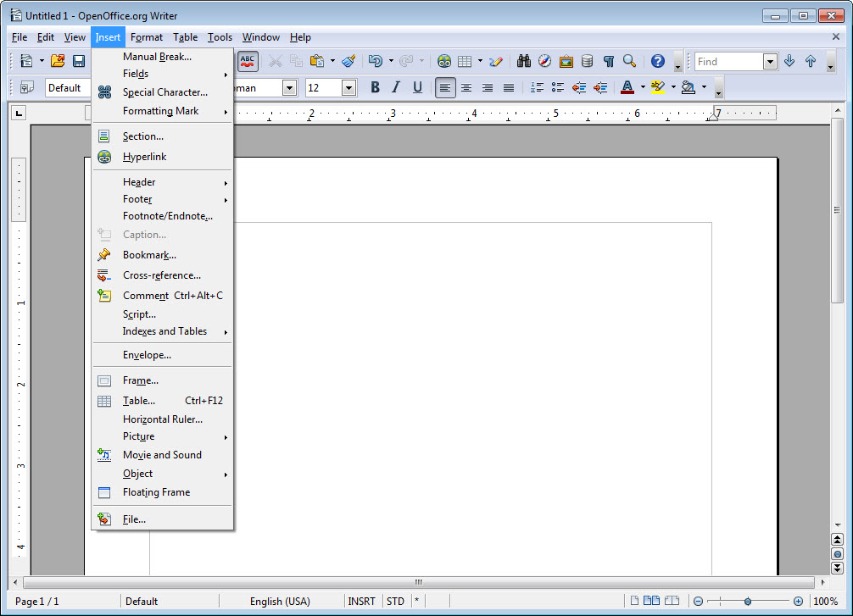Click the Show Draw Functions icon
Image resolution: width=853 pixels, height=616 pixels.
(x=495, y=61)
